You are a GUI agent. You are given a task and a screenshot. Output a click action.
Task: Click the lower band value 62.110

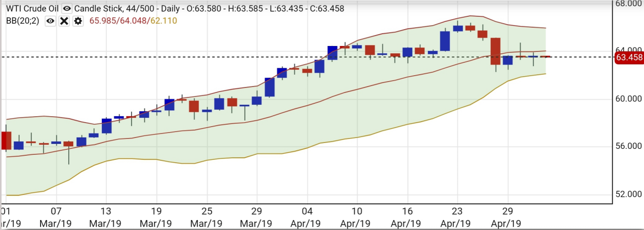[164, 21]
